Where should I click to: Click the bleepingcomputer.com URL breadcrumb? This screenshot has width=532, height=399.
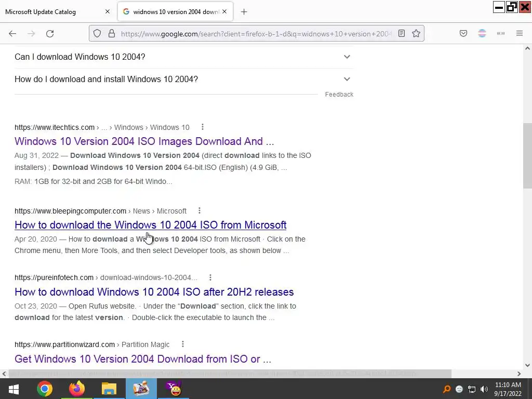pyautogui.click(x=100, y=211)
